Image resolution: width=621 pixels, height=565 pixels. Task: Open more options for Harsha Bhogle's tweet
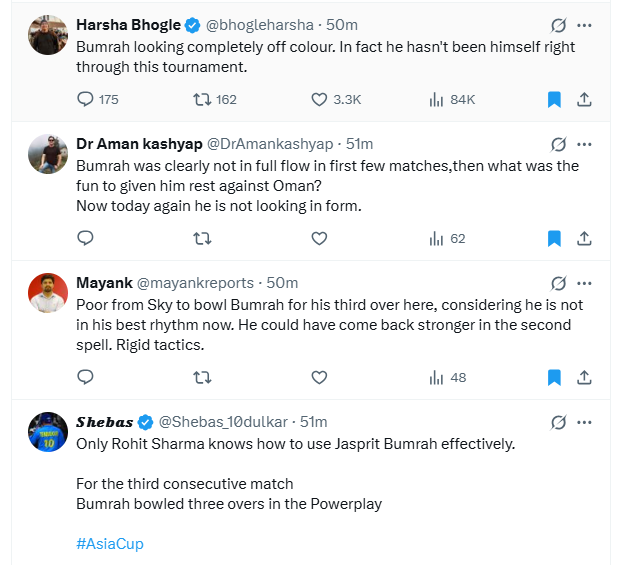(585, 23)
